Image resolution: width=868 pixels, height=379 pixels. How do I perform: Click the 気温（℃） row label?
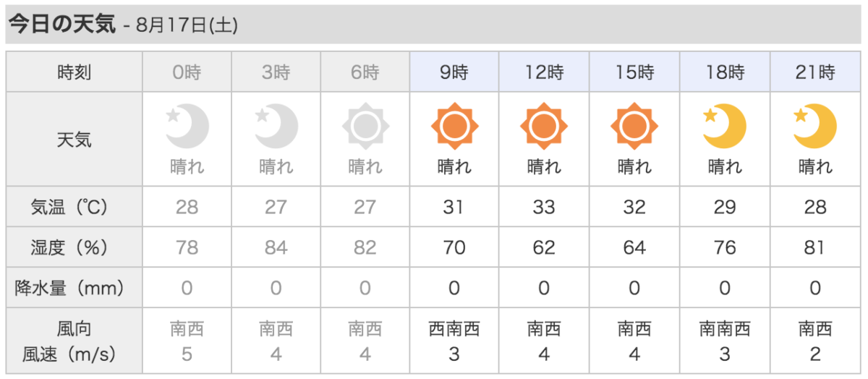[74, 207]
